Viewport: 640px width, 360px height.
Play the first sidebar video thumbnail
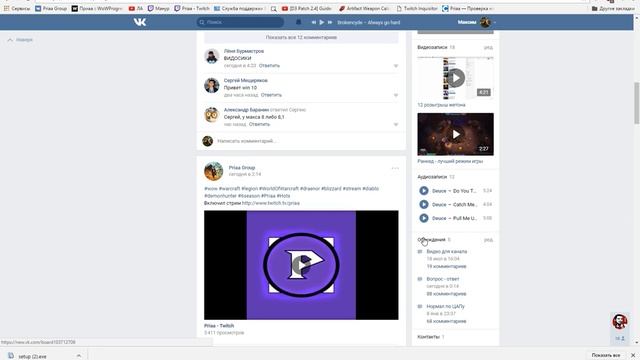pyautogui.click(x=456, y=78)
